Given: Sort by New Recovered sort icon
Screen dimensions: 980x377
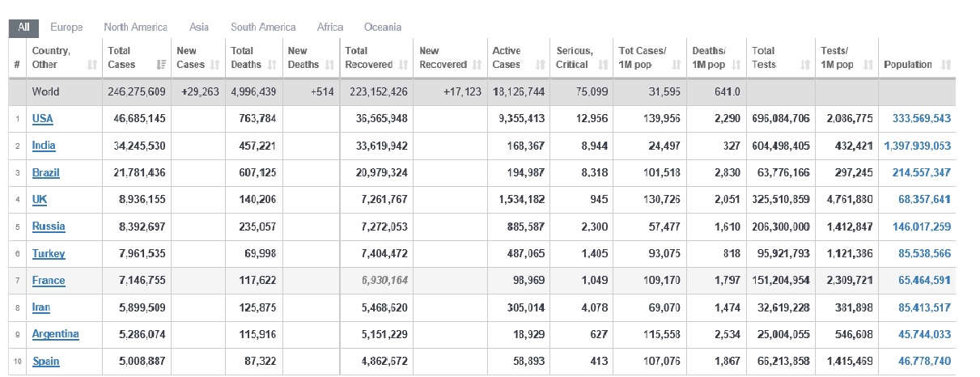Looking at the screenshot, I should (x=477, y=65).
